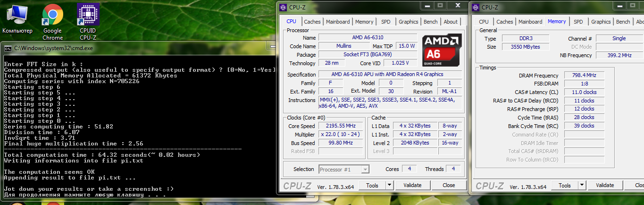Click the cmd.exe window title bar icon

pyautogui.click(x=8, y=48)
